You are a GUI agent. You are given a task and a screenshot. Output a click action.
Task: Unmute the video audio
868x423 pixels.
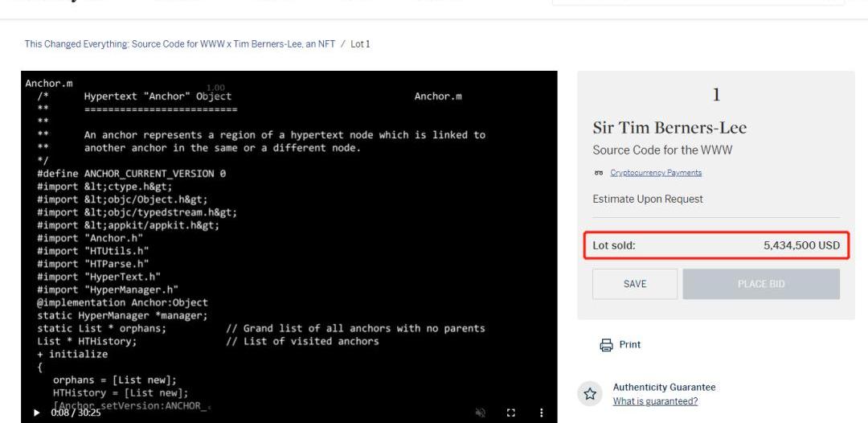click(x=481, y=413)
